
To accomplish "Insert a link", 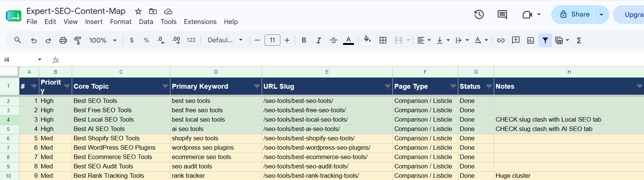I will pyautogui.click(x=501, y=40).
